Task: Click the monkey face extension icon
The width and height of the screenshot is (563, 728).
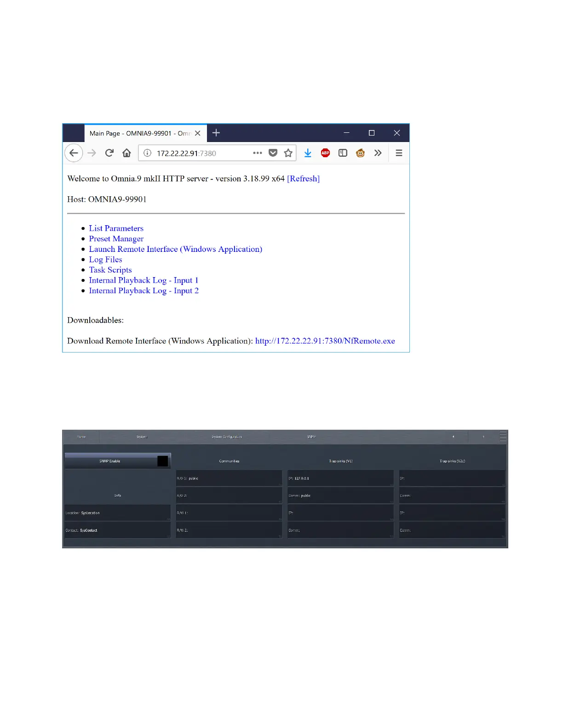Action: point(360,153)
